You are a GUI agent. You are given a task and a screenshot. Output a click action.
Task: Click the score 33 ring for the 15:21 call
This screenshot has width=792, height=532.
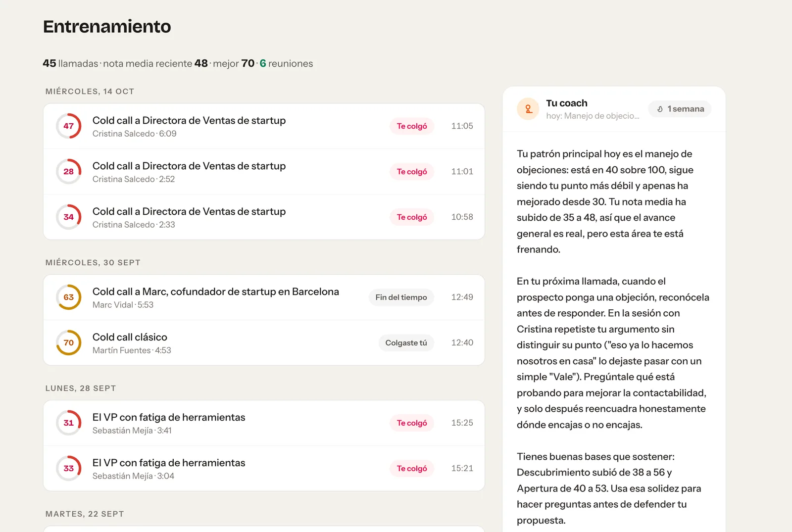(x=69, y=468)
